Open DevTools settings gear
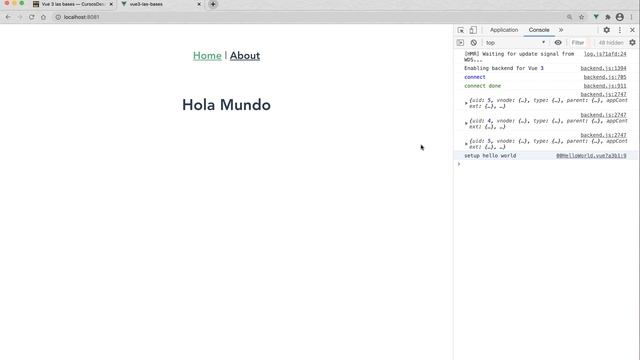Image resolution: width=640 pixels, height=360 pixels. (x=607, y=30)
